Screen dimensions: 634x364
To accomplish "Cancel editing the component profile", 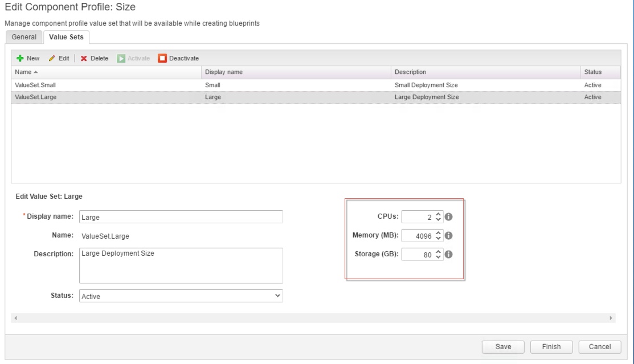I will coord(599,346).
